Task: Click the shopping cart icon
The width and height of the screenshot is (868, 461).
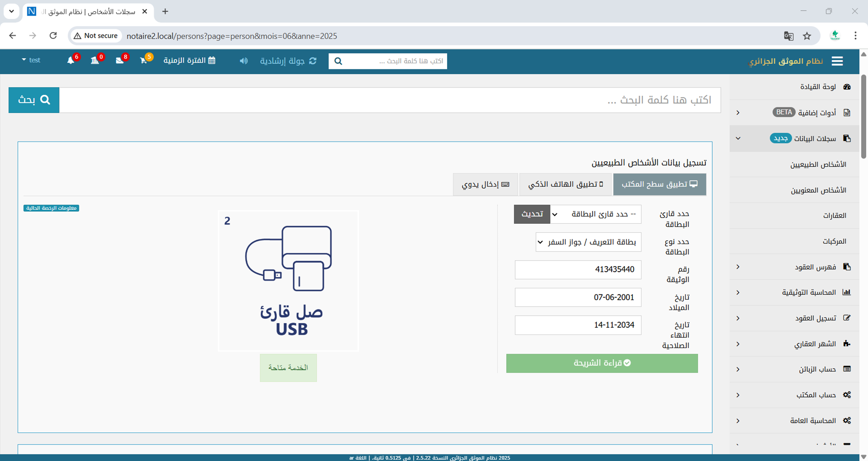Action: click(144, 61)
